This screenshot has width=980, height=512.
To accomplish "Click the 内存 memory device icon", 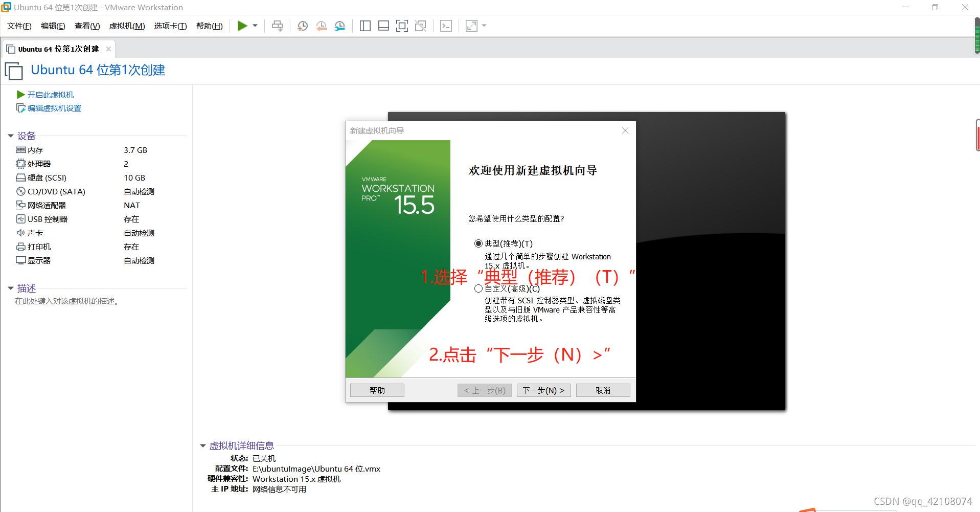I will click(x=21, y=150).
